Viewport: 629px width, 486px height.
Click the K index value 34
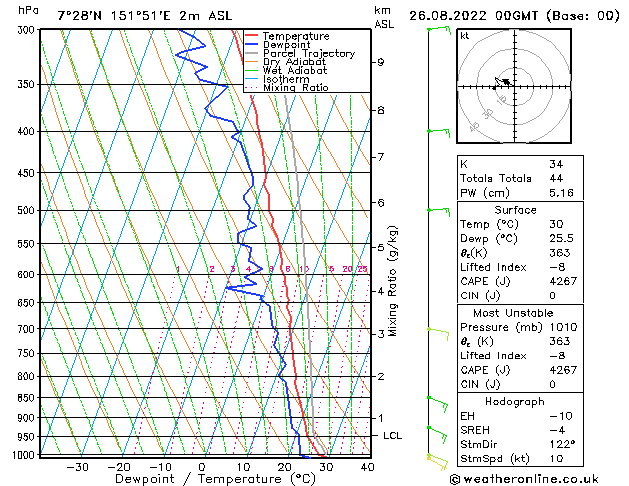556,164
